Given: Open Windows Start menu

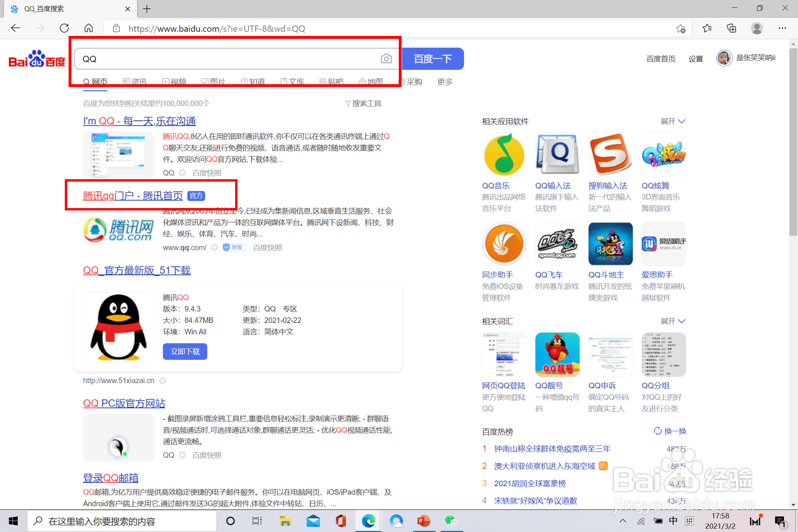Looking at the screenshot, I should point(13,521).
